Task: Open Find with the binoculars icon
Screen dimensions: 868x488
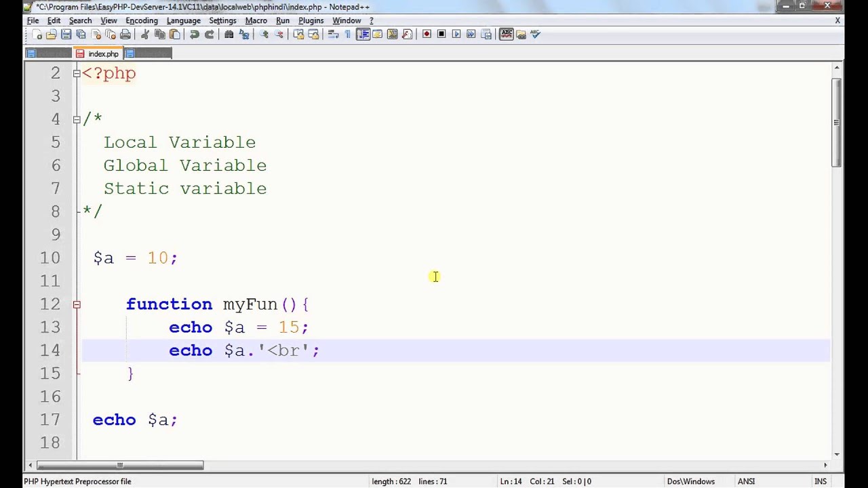Action: click(229, 35)
